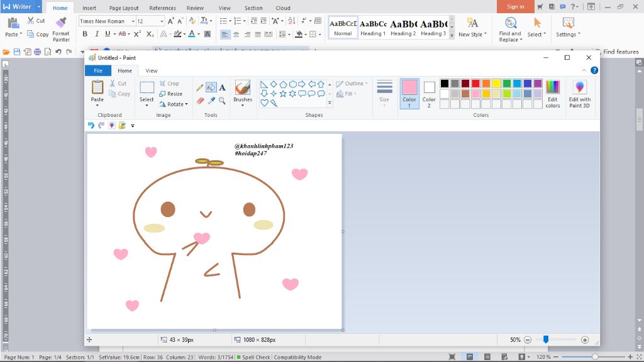Click Find and Replace in Writer

pyautogui.click(x=510, y=30)
